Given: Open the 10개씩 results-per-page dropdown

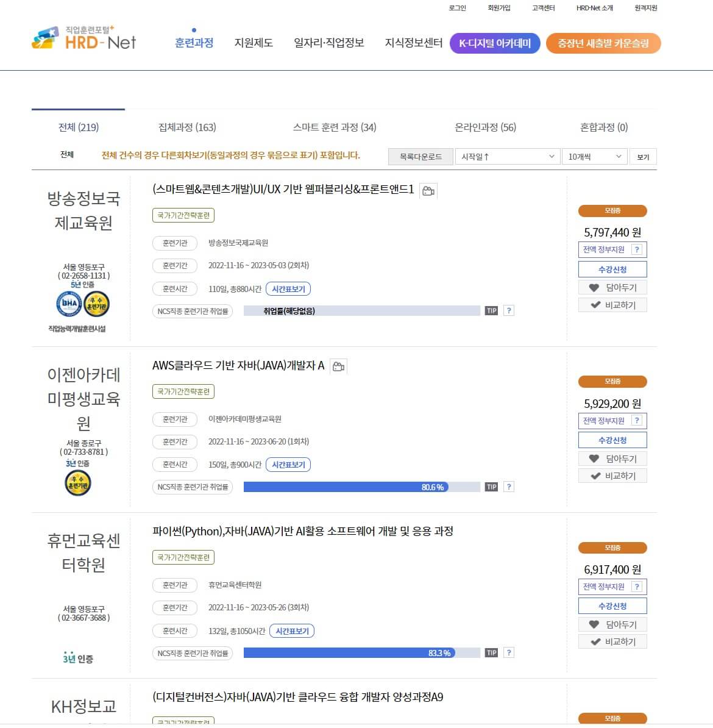Looking at the screenshot, I should (594, 156).
